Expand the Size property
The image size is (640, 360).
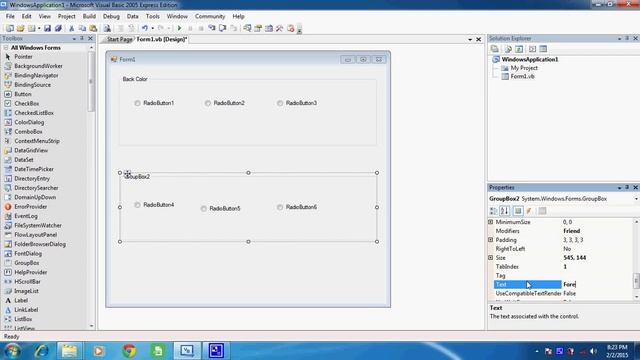491,258
